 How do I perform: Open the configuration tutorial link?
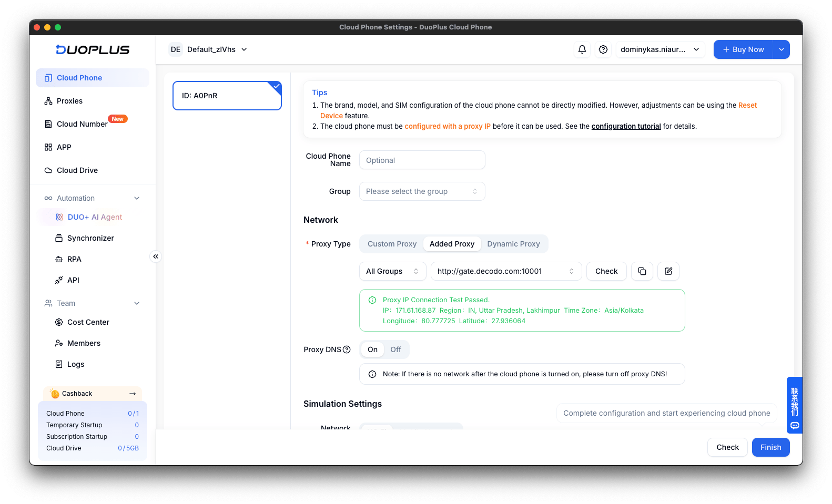pos(626,126)
